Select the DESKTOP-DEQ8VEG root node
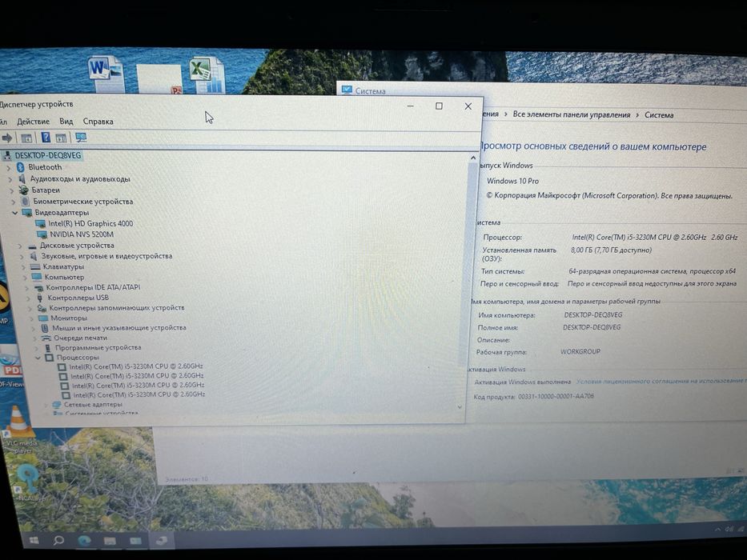Image resolution: width=747 pixels, height=560 pixels. pos(48,155)
